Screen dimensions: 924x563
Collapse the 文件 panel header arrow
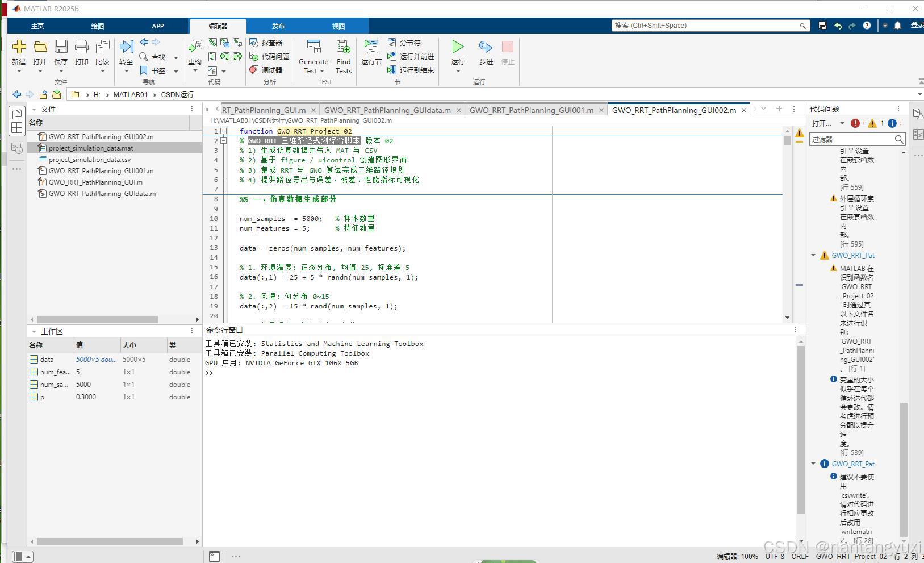point(34,109)
